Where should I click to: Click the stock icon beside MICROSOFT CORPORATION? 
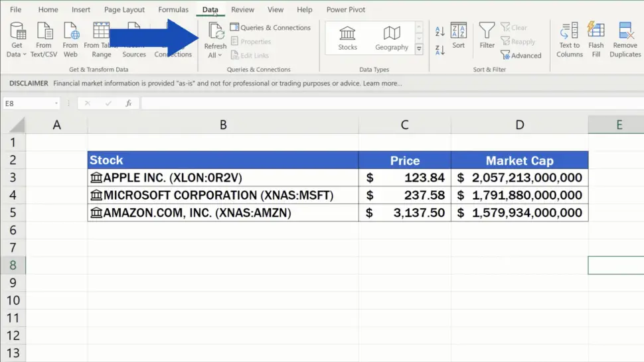point(96,195)
